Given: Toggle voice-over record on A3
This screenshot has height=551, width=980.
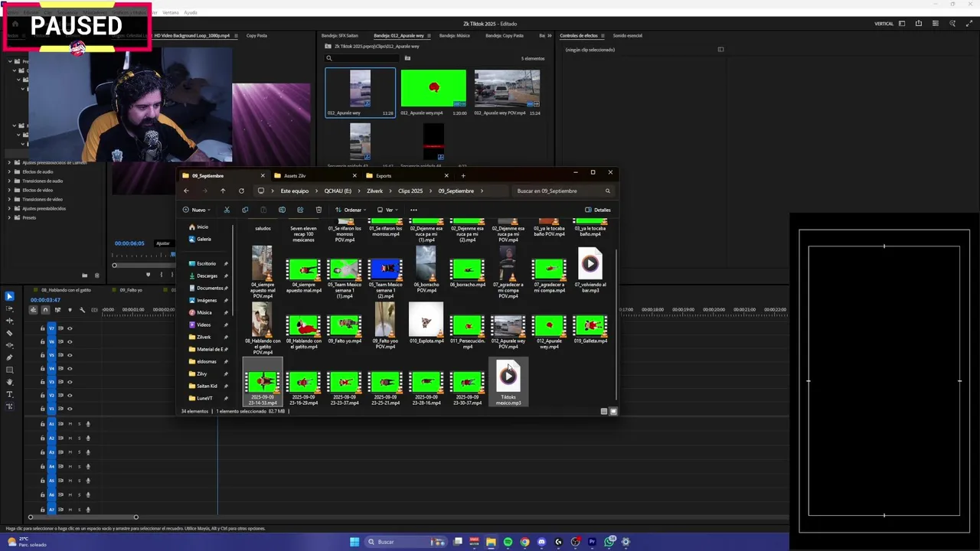Looking at the screenshot, I should point(88,452).
